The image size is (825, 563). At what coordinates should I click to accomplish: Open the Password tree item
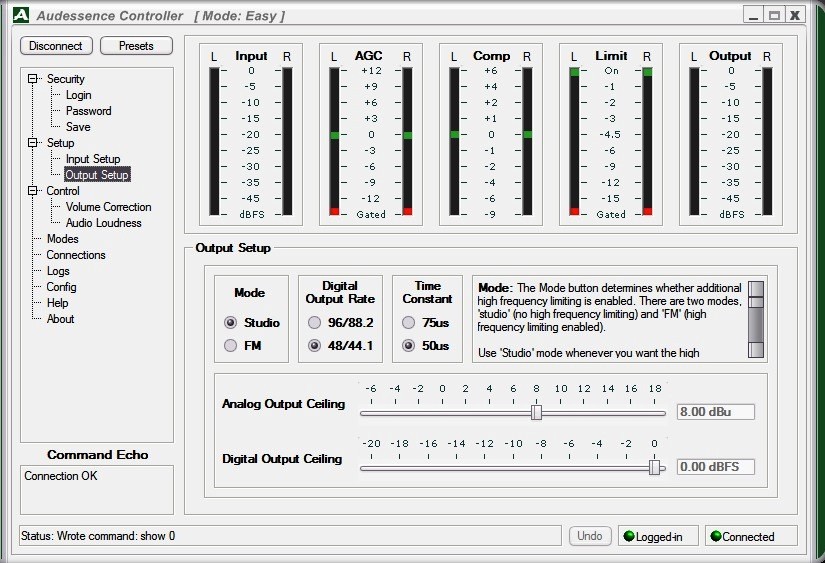88,111
